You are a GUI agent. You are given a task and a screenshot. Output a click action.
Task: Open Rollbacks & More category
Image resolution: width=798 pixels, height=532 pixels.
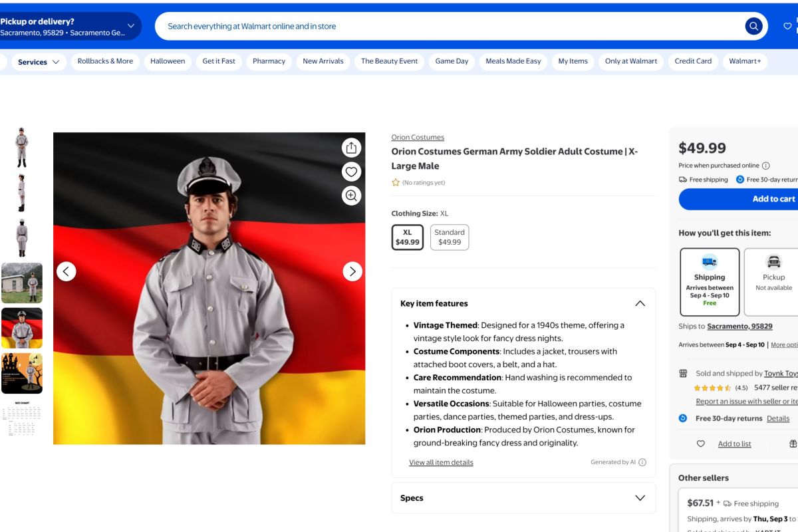pos(105,61)
